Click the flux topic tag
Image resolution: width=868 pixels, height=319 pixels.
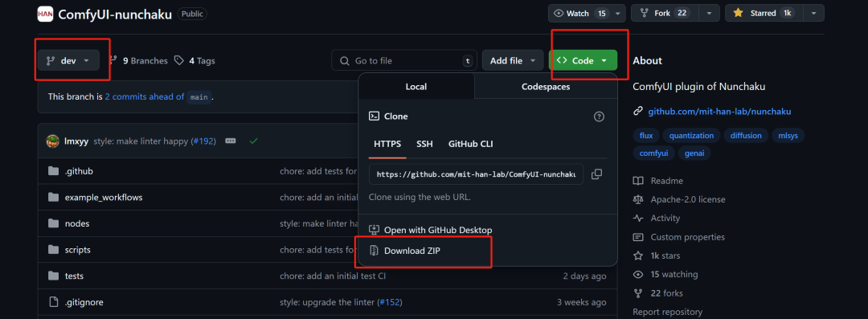pos(646,135)
